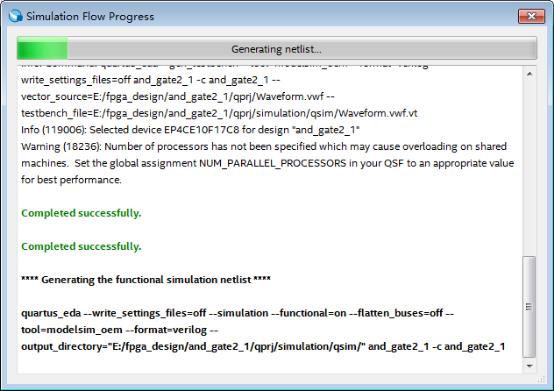Screen dimensions: 554x391
Task: Click the 'Simulation Flow Progress' window title
Action: (x=90, y=16)
